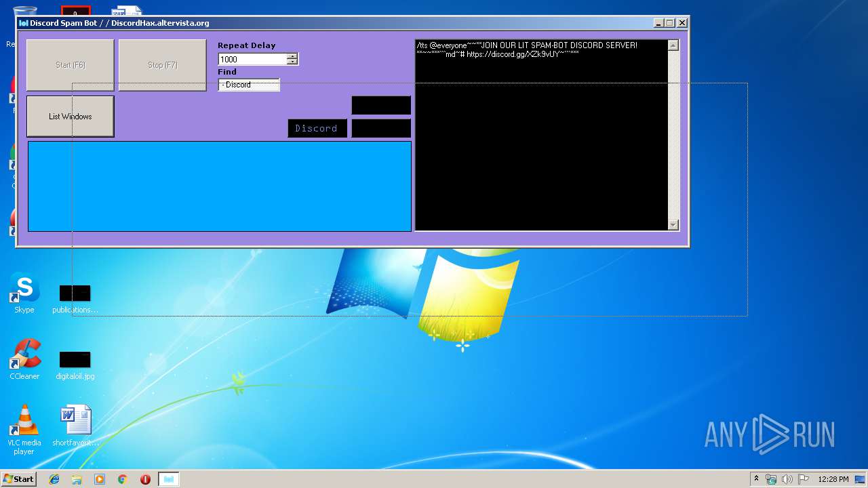Maximize the Discord Spam Bot window
The image size is (868, 488).
pos(670,23)
